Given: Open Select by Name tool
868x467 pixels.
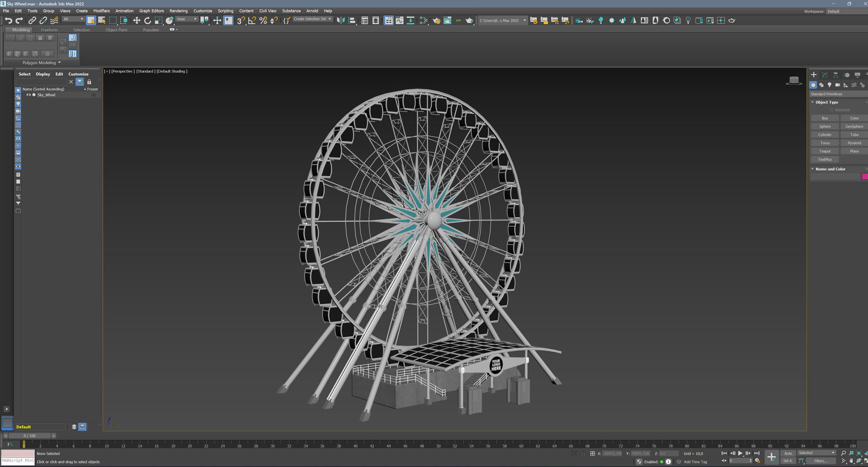Looking at the screenshot, I should [x=102, y=20].
